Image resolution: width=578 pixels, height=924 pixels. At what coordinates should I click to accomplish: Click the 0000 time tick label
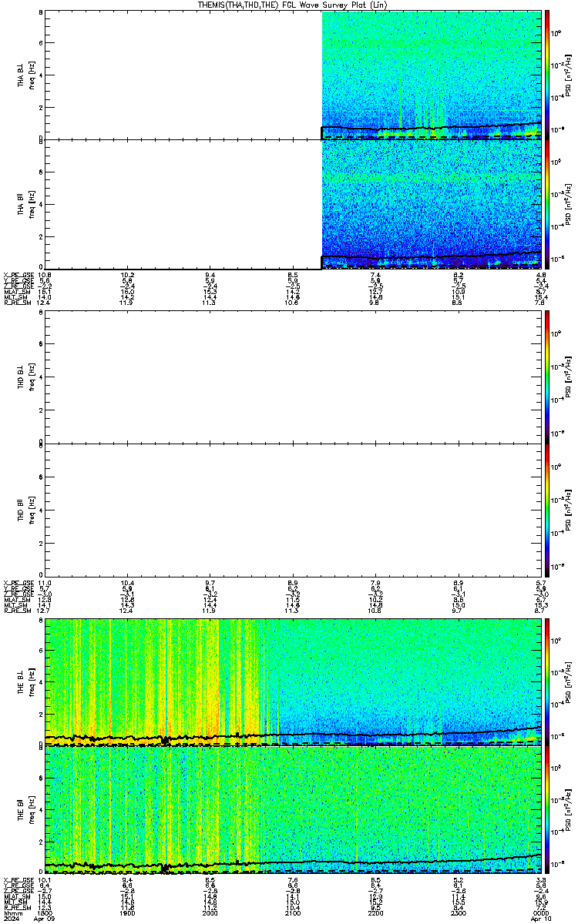541,912
